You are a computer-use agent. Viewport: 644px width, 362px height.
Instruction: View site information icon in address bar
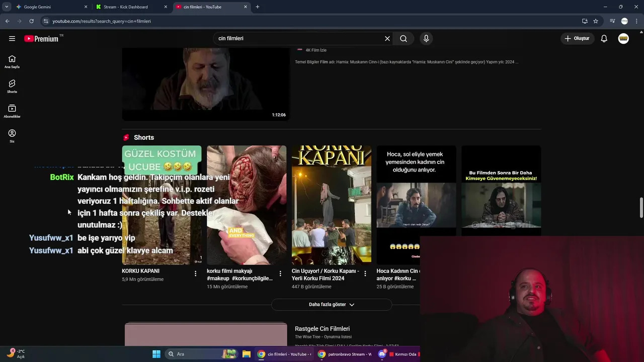click(46, 21)
